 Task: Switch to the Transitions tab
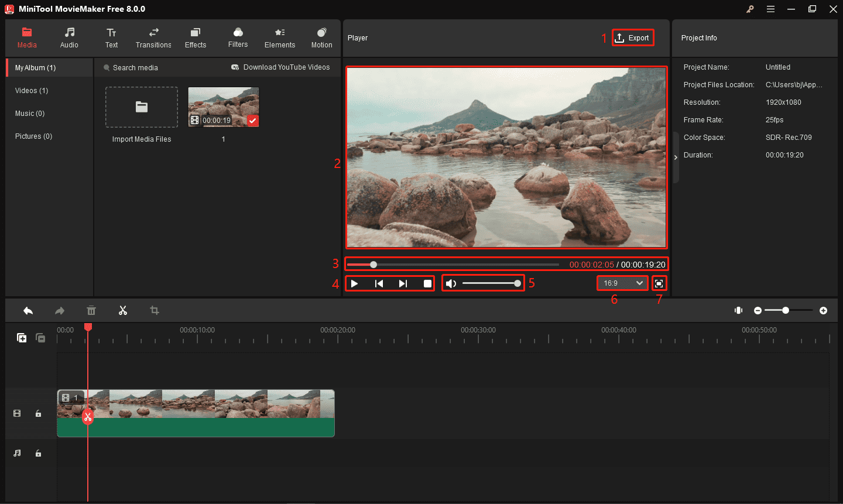pyautogui.click(x=153, y=38)
